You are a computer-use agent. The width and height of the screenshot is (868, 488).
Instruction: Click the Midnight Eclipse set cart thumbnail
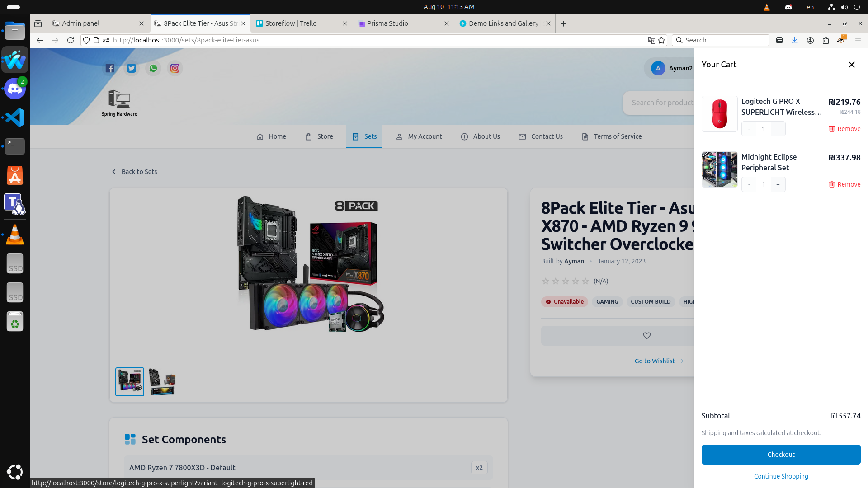click(720, 169)
